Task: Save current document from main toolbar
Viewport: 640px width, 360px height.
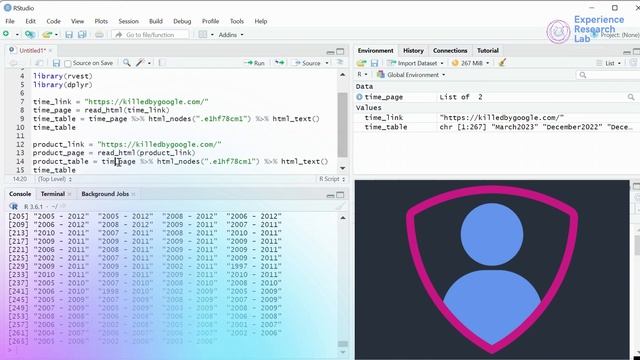Action: tap(69, 35)
